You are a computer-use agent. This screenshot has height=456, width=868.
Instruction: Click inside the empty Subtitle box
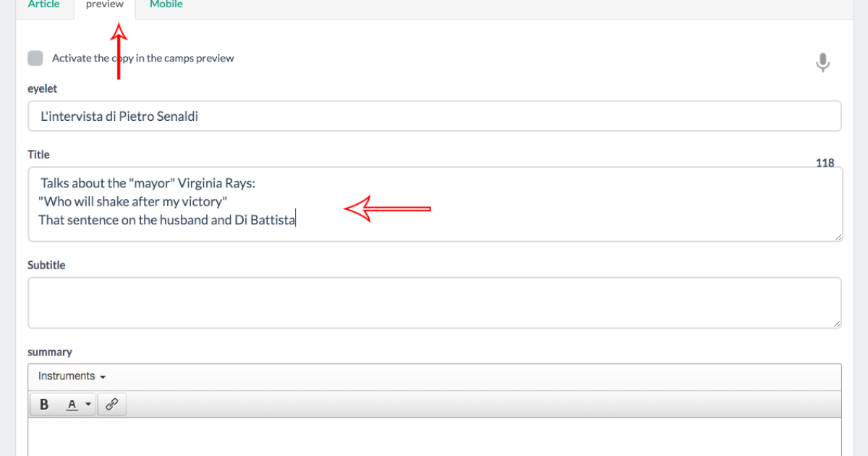(434, 302)
